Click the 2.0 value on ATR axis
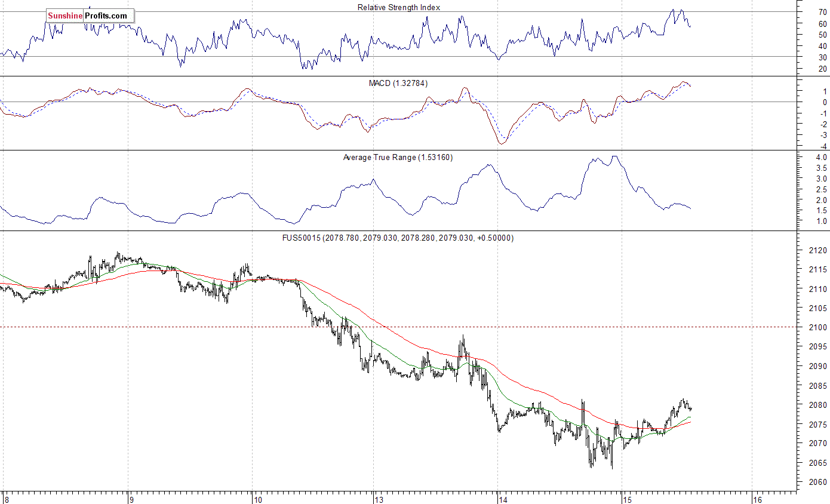 (x=822, y=200)
